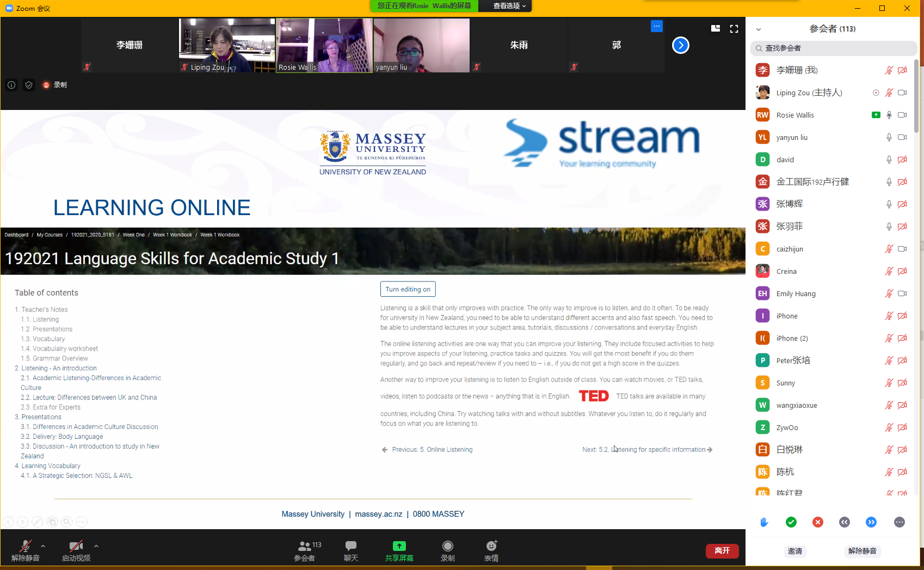
Task: Click the participants panel scrollbar
Action: [916, 97]
